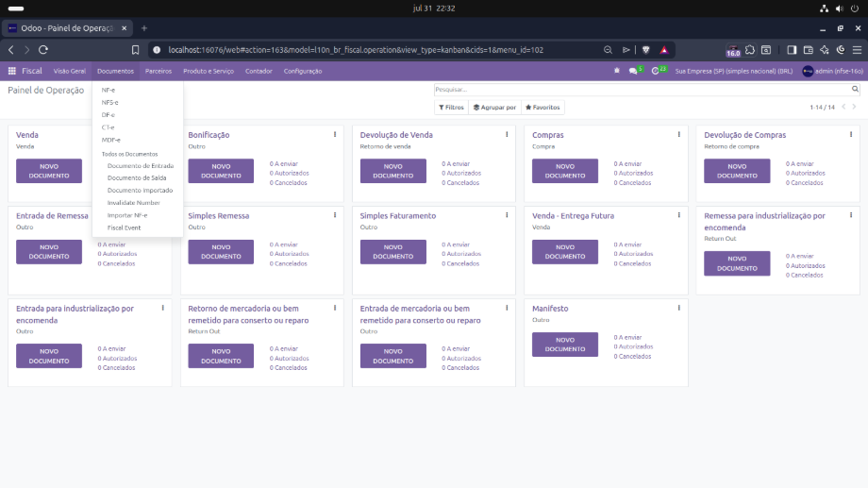The image size is (868, 488).
Task: Click Novo Documento on Compras card
Action: [564, 171]
